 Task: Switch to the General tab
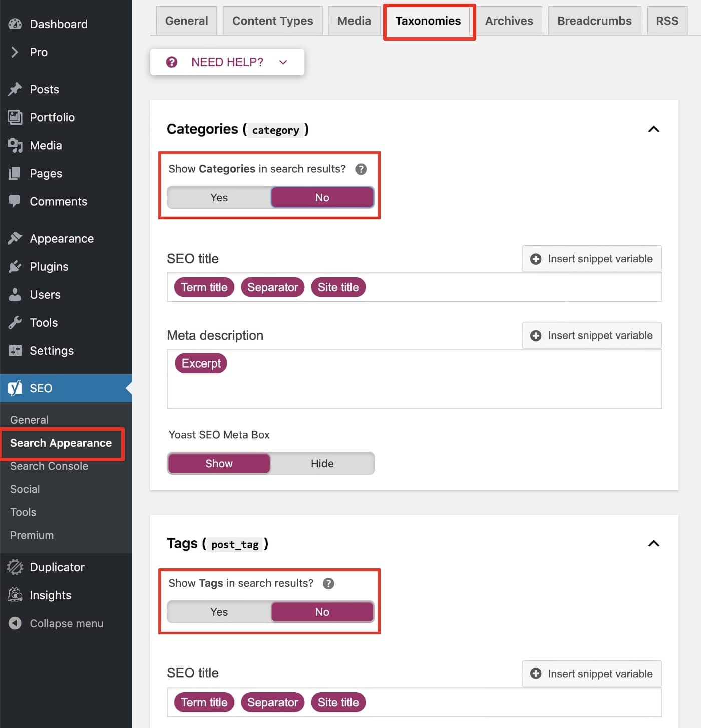click(186, 21)
